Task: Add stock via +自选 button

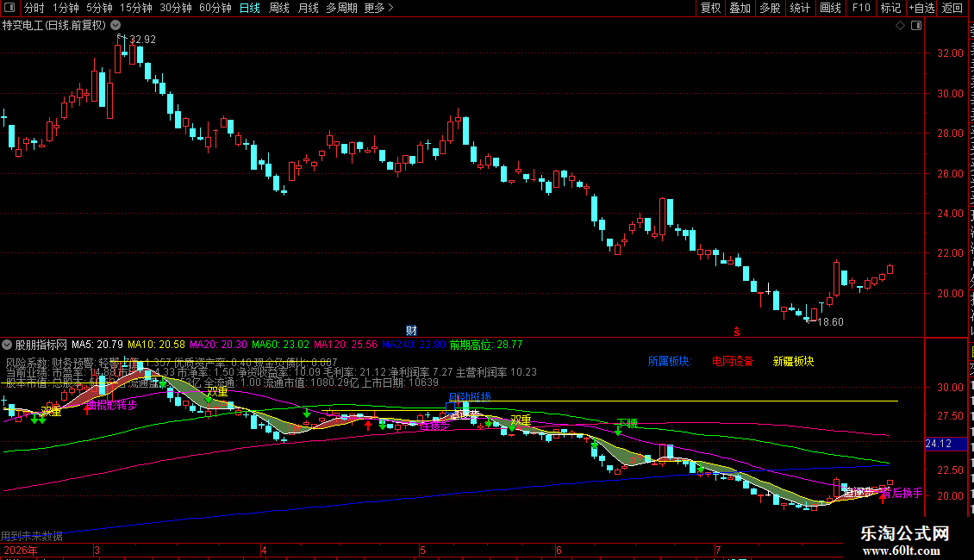Action: point(921,8)
